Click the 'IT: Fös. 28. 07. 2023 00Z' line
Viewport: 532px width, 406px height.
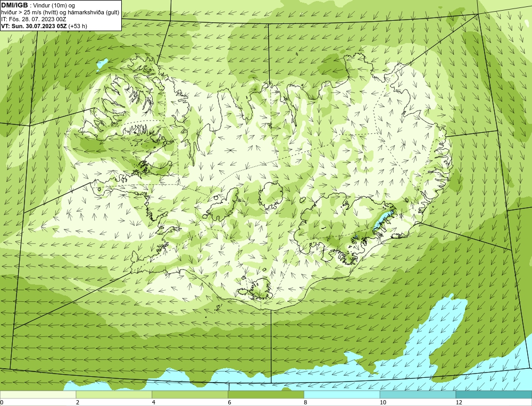click(x=34, y=19)
